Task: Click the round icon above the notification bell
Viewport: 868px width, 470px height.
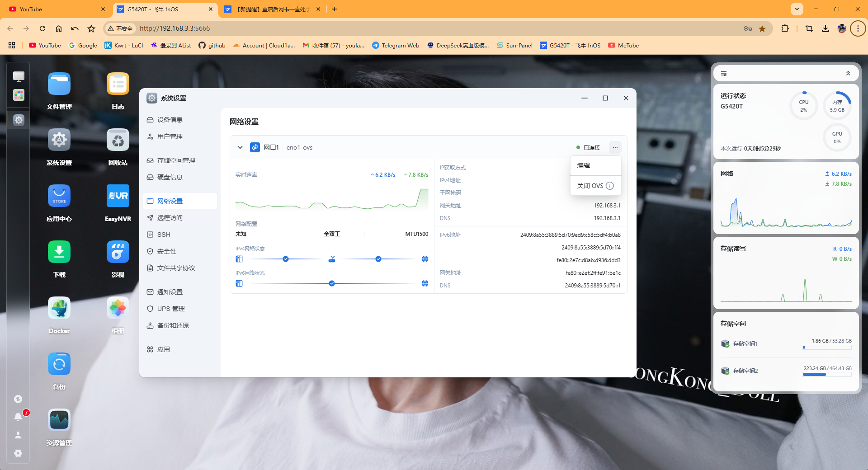Action: (18, 399)
